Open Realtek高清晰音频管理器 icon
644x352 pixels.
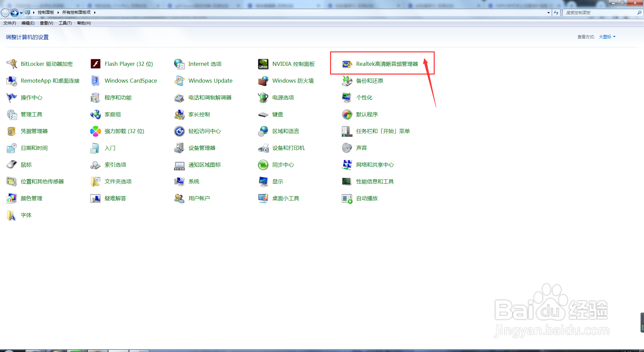pyautogui.click(x=347, y=64)
